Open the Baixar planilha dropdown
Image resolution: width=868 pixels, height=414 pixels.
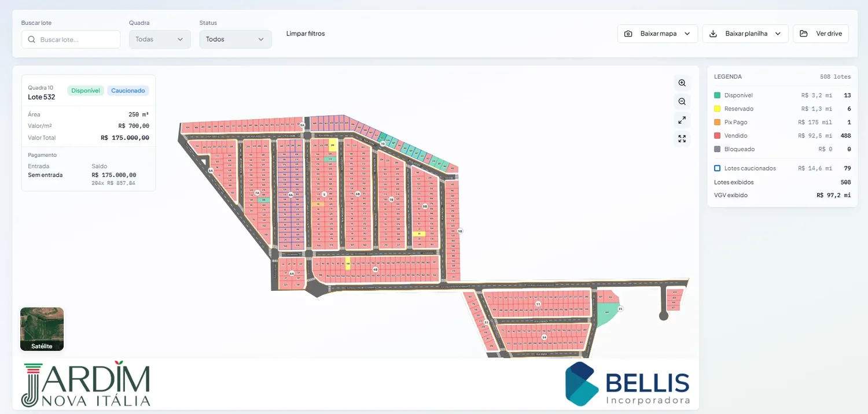click(x=745, y=34)
